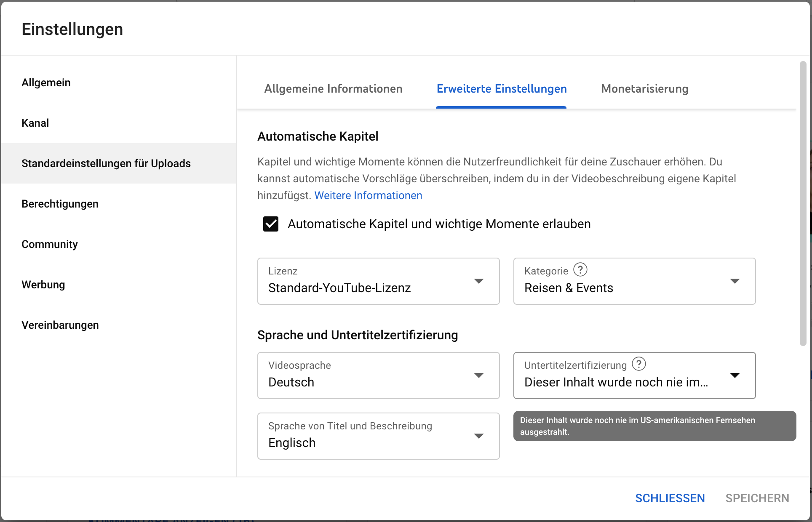
Task: Open the Kategorie dropdown showing Reisen & Events
Action: point(634,281)
